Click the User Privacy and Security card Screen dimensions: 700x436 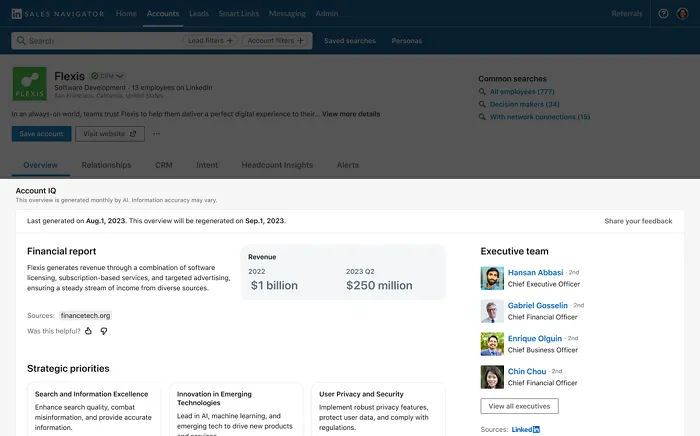(x=378, y=410)
